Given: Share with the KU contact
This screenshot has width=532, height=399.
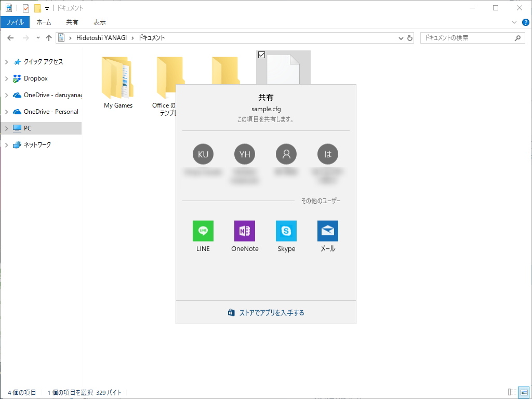Looking at the screenshot, I should click(203, 154).
